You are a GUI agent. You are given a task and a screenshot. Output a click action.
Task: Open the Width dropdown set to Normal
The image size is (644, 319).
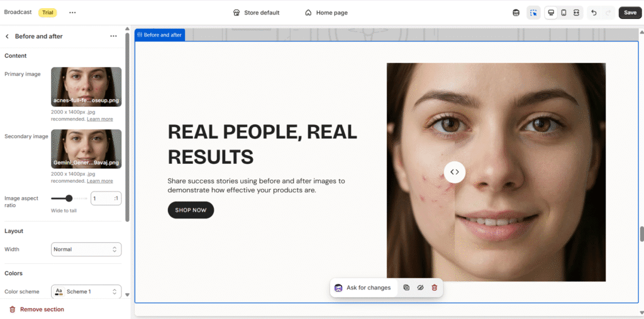[x=86, y=249]
